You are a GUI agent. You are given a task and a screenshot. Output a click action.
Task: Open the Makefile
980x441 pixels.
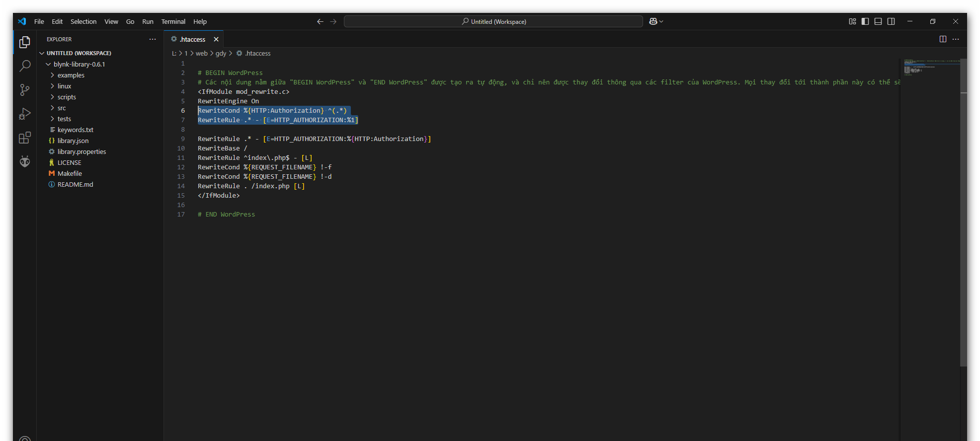click(x=100, y=173)
